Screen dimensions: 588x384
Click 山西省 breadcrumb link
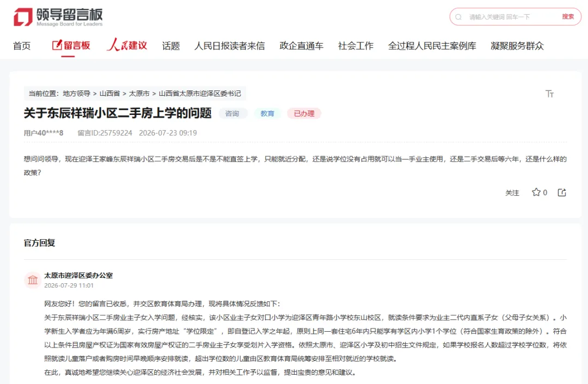(x=109, y=93)
